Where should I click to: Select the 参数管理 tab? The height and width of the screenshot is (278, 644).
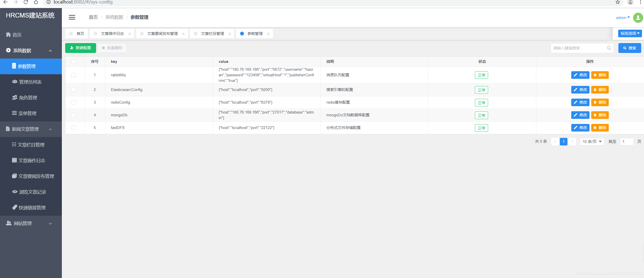pos(255,33)
